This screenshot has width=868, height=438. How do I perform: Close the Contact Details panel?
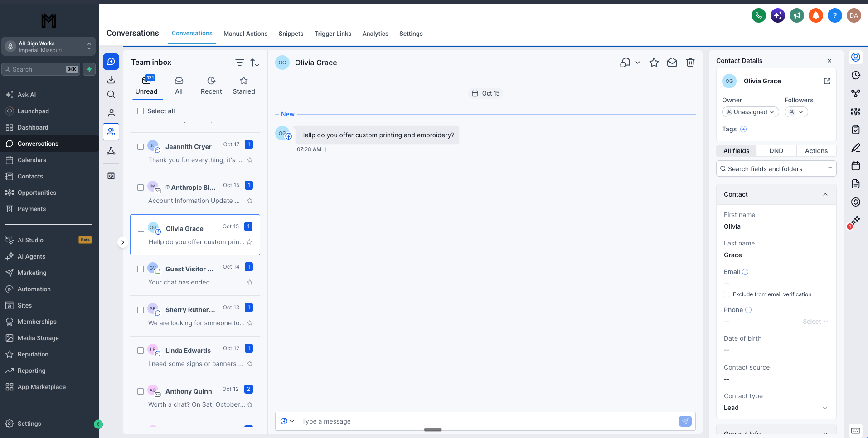[829, 61]
